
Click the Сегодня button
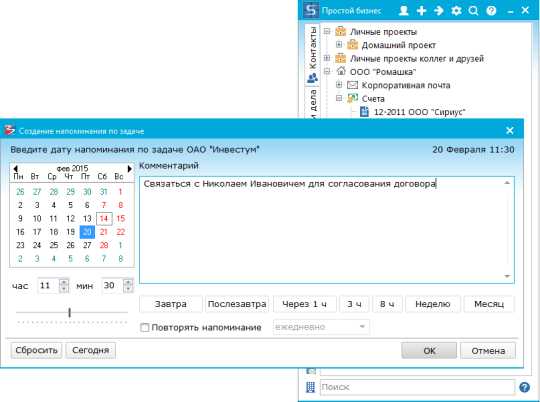coord(91,350)
